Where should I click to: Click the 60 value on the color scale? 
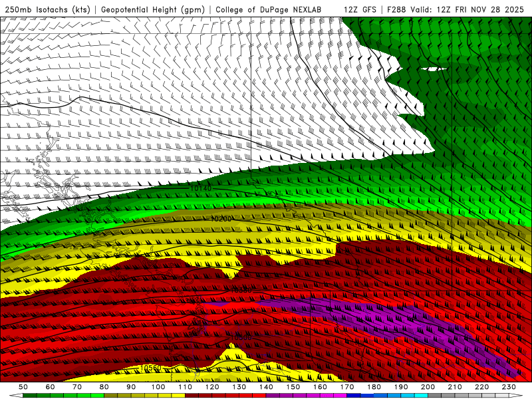[50, 387]
